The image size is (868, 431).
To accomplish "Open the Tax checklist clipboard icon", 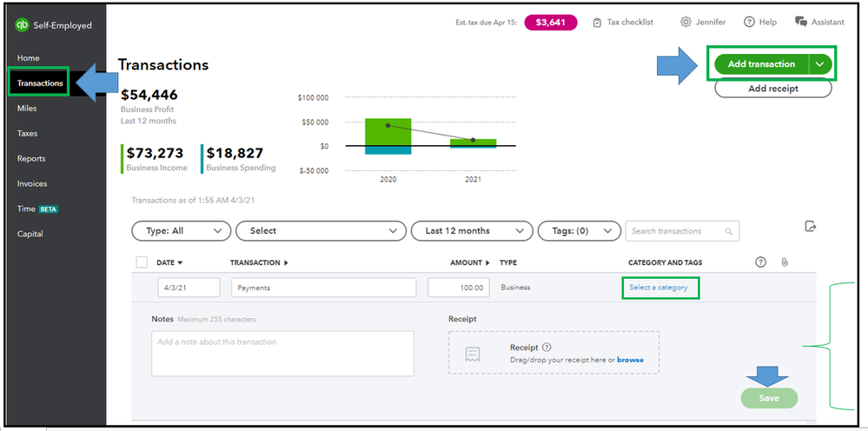I will (x=597, y=23).
